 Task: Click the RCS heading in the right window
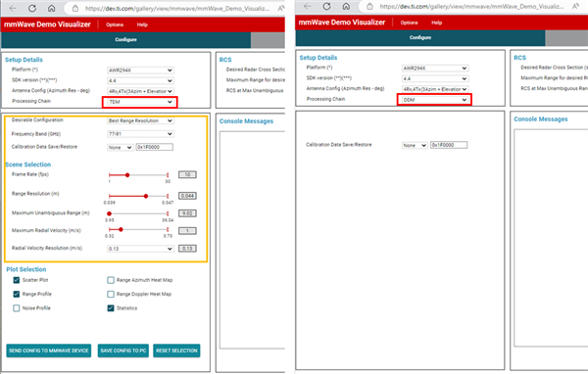coord(519,58)
